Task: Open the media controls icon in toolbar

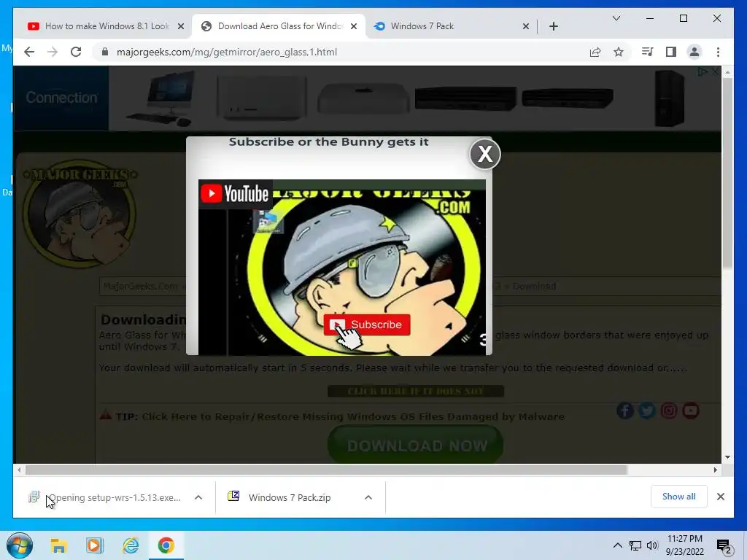Action: click(647, 52)
